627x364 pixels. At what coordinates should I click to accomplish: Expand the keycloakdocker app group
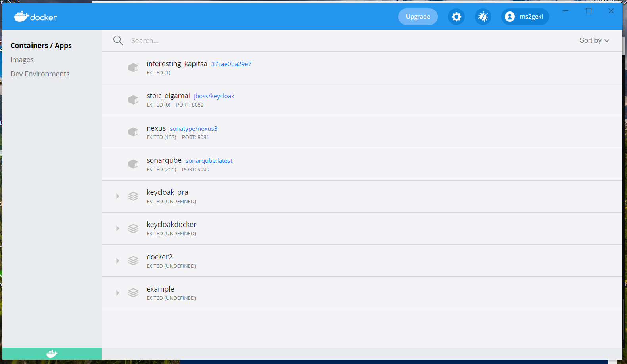(x=118, y=229)
